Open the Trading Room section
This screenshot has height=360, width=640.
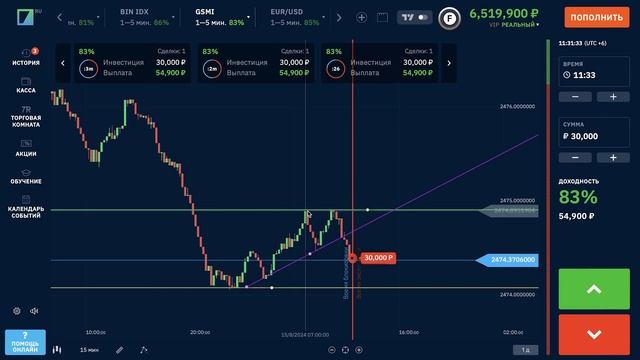[x=26, y=116]
